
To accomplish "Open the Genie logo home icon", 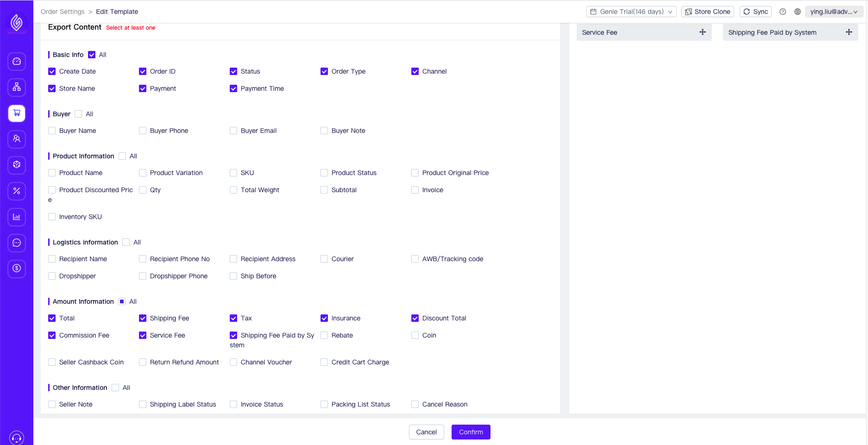I will (17, 22).
